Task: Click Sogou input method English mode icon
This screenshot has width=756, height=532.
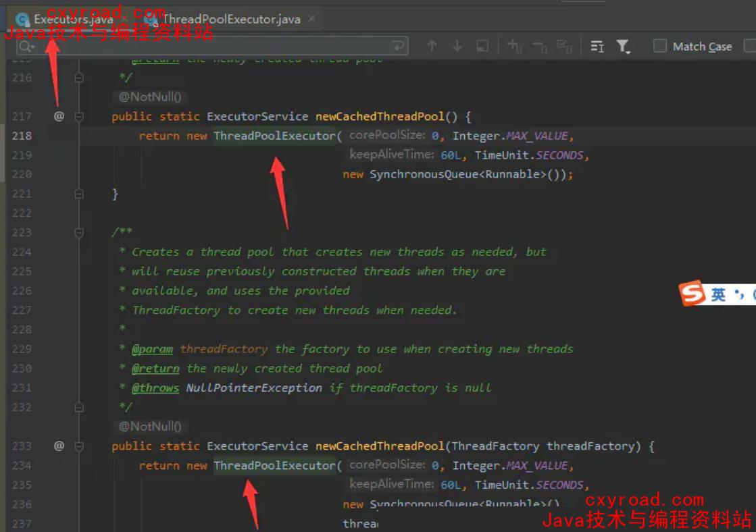Action: [717, 294]
